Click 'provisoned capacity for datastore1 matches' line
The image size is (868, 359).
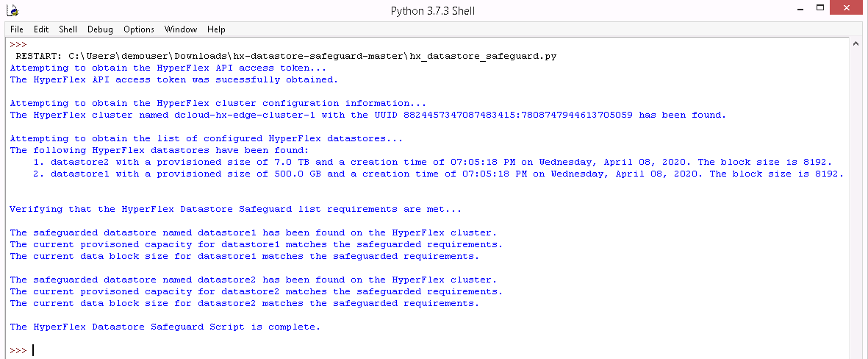pyautogui.click(x=257, y=244)
